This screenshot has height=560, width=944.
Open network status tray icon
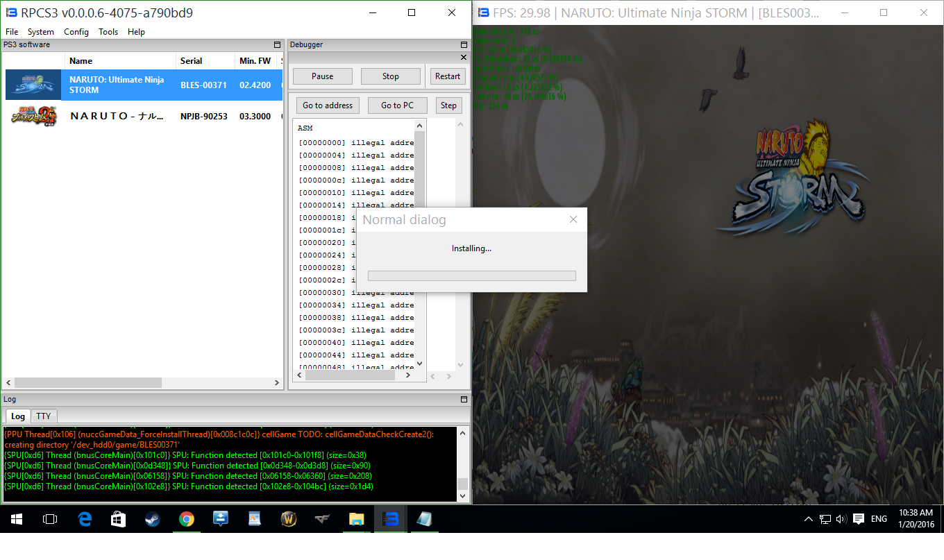click(825, 519)
